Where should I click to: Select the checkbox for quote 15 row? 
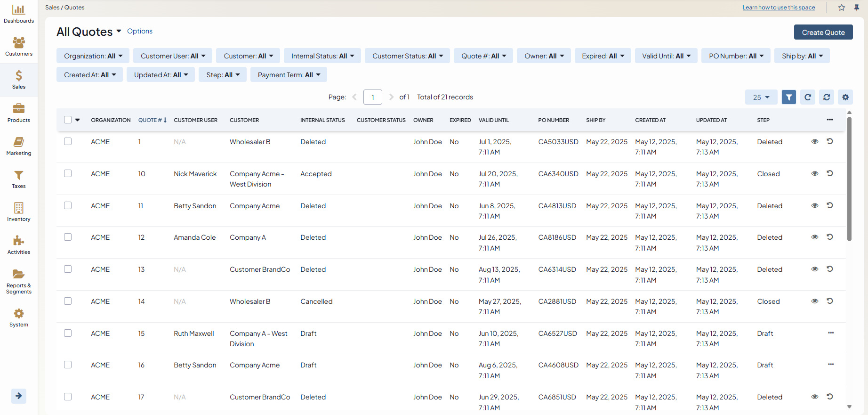[x=68, y=333]
